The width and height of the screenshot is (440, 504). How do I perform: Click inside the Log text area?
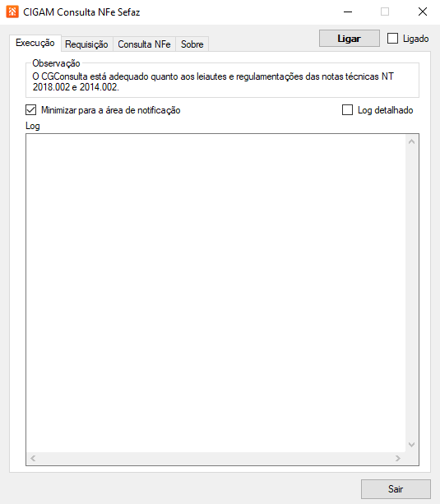tap(215, 293)
